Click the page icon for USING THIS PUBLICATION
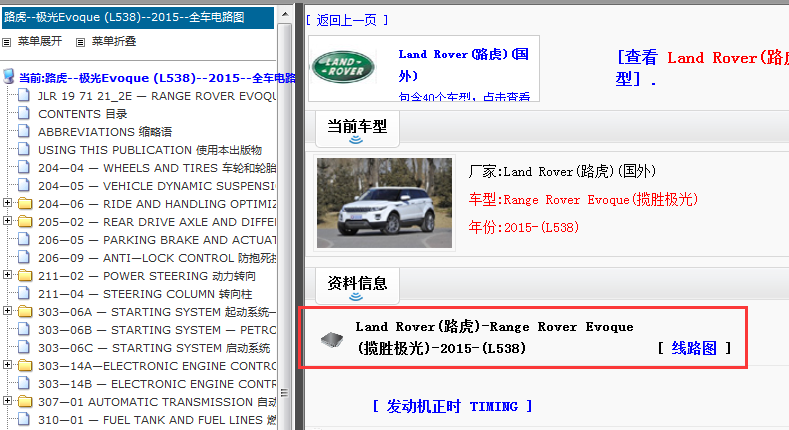Screen dimensions: 789x430 tap(24, 149)
